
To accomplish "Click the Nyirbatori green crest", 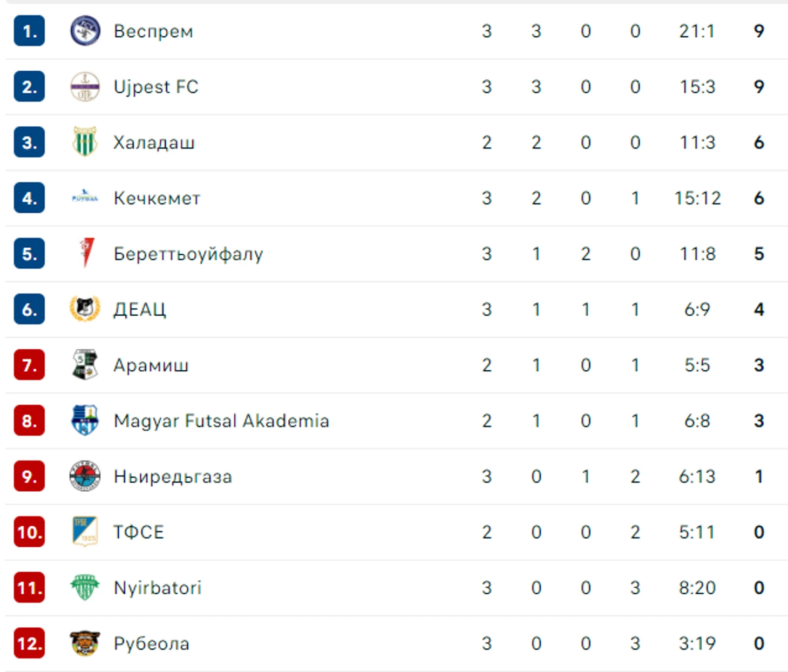I will pyautogui.click(x=85, y=587).
